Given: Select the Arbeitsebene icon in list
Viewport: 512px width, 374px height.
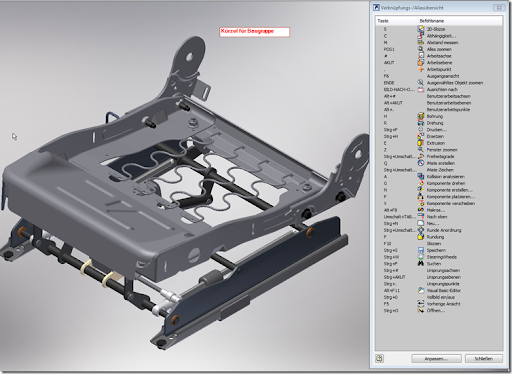Looking at the screenshot, I should click(421, 62).
